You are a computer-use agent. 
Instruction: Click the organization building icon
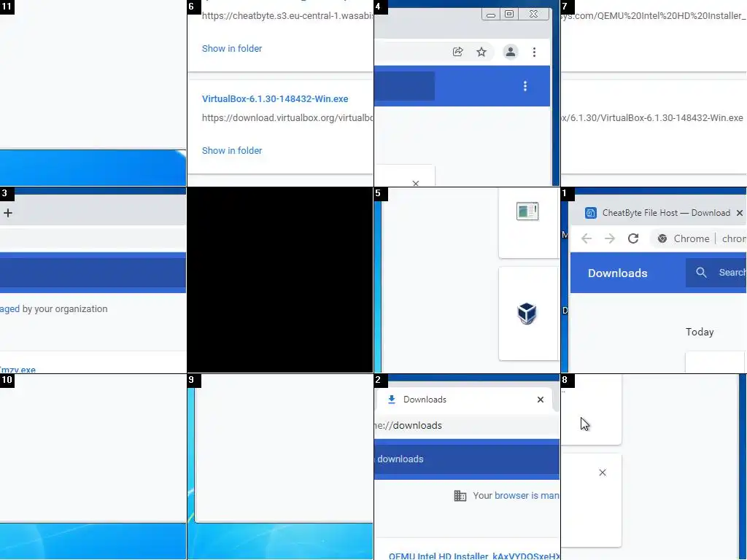click(x=460, y=496)
